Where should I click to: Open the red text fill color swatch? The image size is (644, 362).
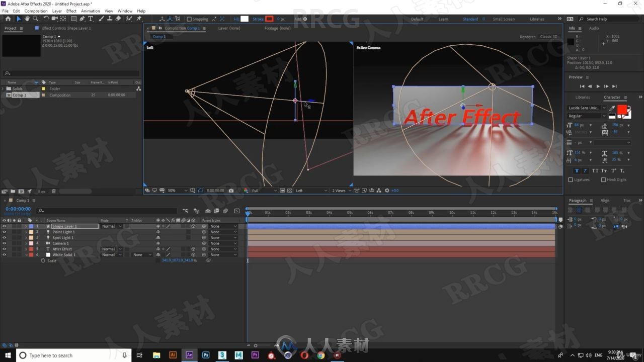(622, 110)
